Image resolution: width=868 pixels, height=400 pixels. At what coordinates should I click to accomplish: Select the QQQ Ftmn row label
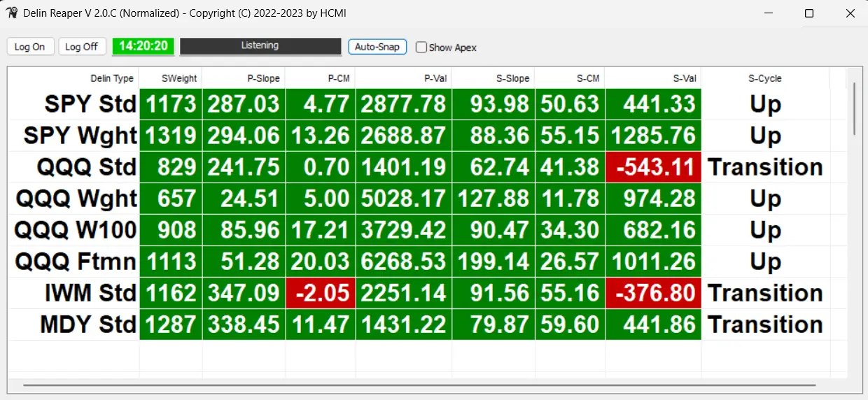point(76,262)
